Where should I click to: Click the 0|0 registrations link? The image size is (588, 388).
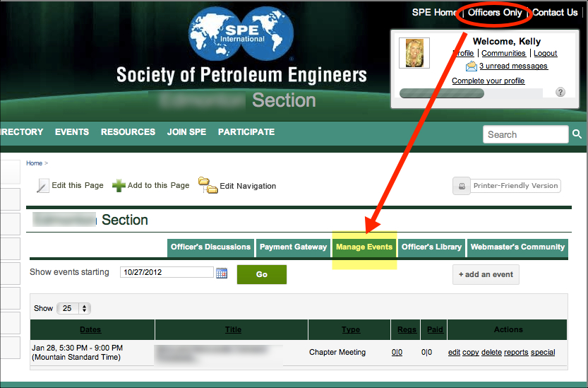397,353
